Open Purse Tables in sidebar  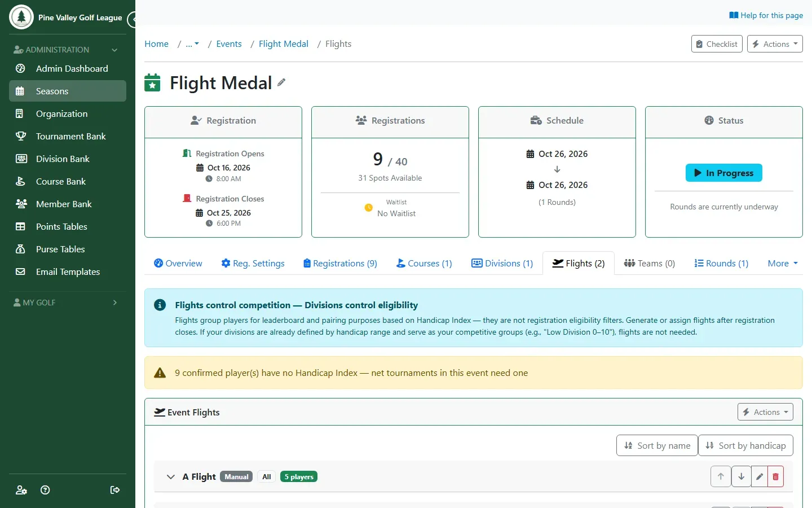click(68, 249)
